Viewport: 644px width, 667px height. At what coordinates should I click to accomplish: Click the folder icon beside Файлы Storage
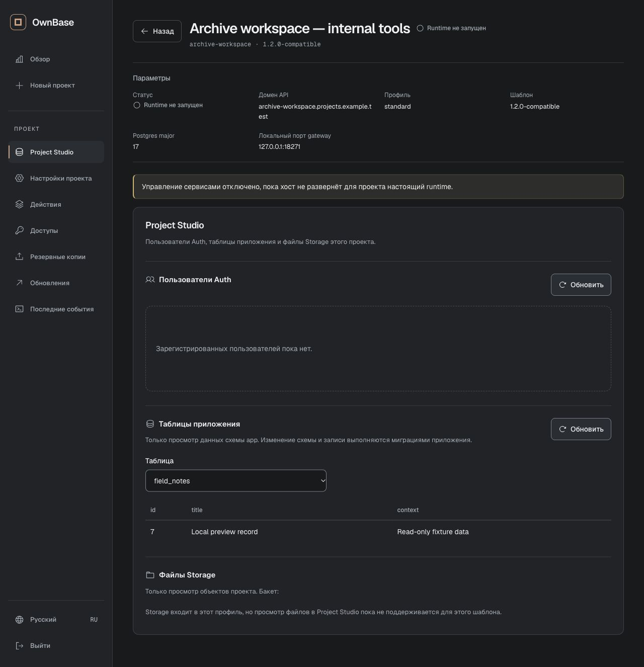point(150,575)
